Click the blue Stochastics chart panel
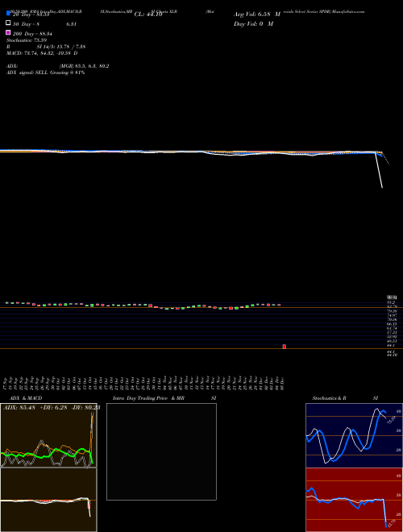The width and height of the screenshot is (403, 532). point(354,435)
